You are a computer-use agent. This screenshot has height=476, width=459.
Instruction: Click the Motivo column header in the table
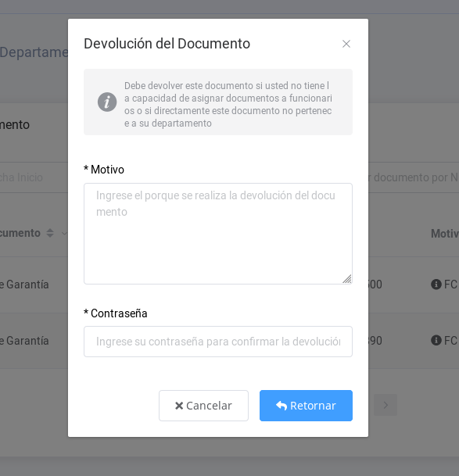pos(445,234)
